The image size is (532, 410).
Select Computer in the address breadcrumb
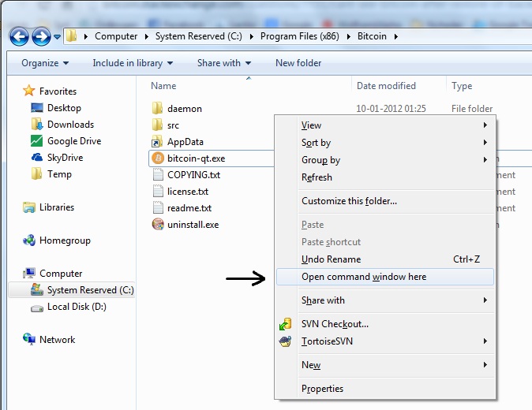pyautogui.click(x=116, y=36)
